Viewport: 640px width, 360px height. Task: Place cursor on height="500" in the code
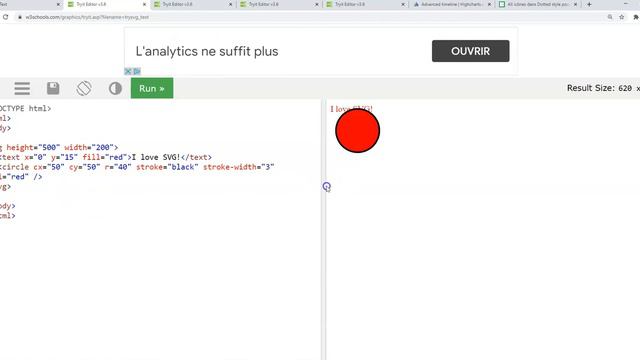point(33,147)
